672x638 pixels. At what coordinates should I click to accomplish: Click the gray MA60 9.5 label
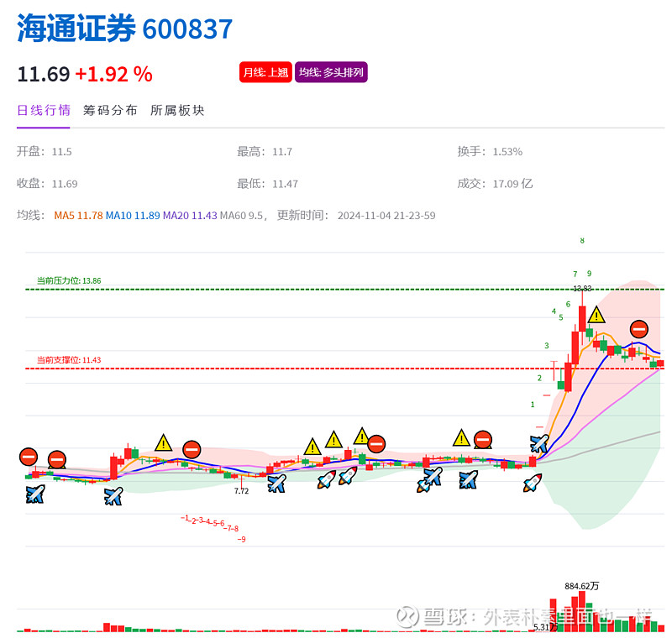click(241, 216)
